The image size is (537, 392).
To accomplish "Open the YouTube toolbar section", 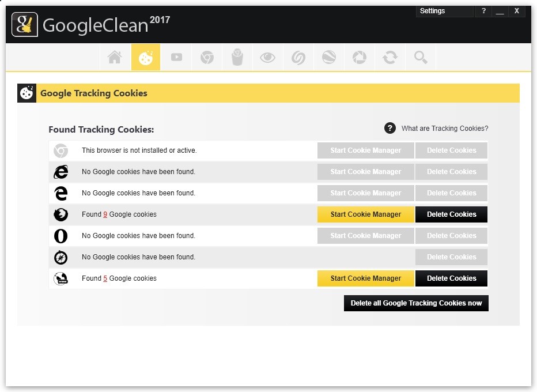I will (176, 57).
